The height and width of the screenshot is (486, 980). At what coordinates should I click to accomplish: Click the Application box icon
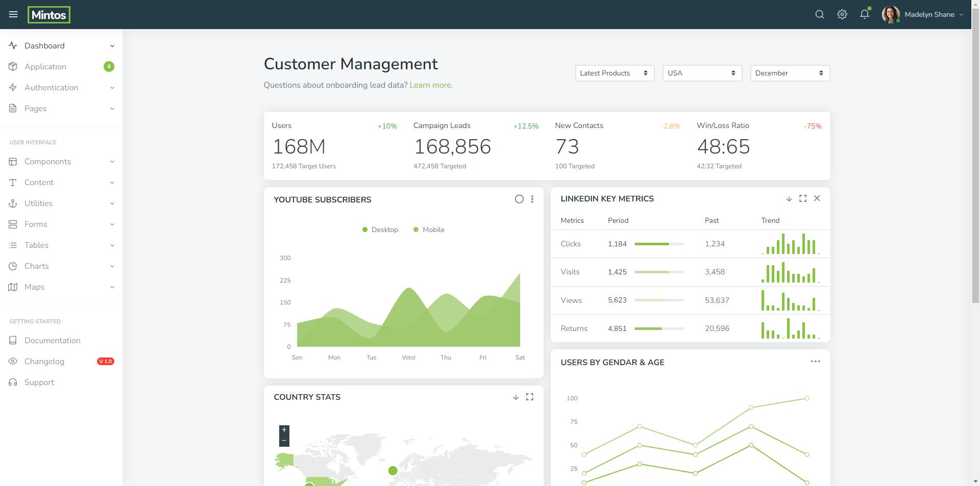click(13, 67)
